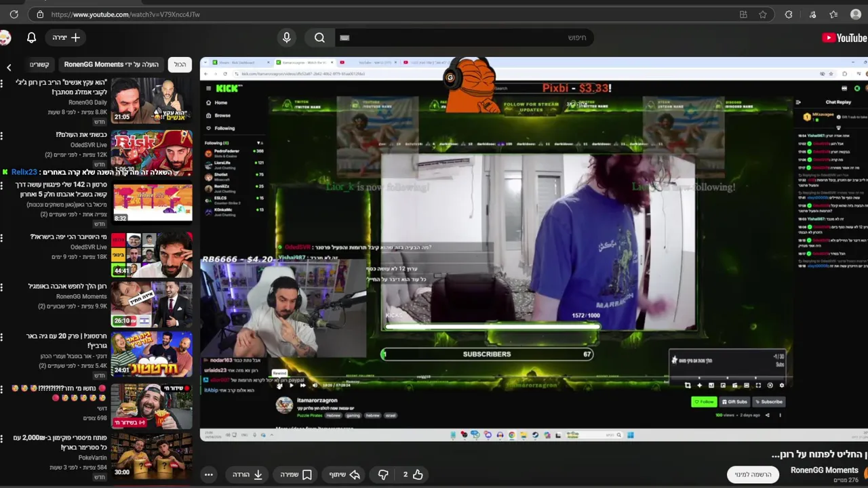868x488 pixels.
Task: Open options menu for the Pokémon video
Action: (2, 439)
